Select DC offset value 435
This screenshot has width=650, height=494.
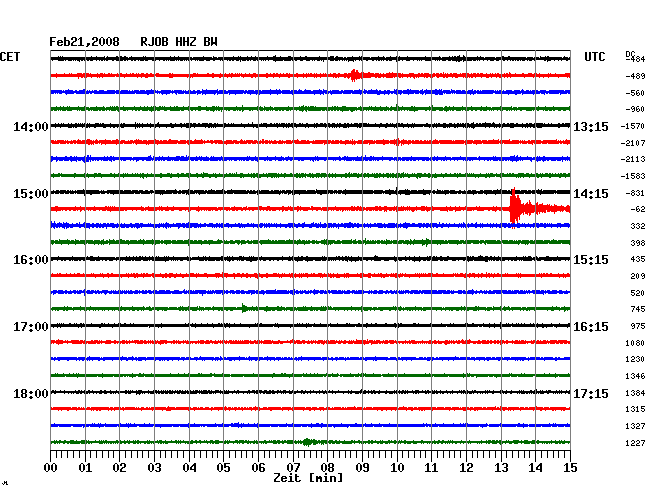click(638, 259)
